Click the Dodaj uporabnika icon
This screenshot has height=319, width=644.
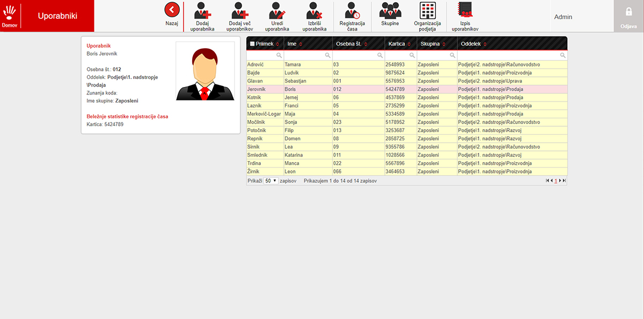click(x=202, y=11)
